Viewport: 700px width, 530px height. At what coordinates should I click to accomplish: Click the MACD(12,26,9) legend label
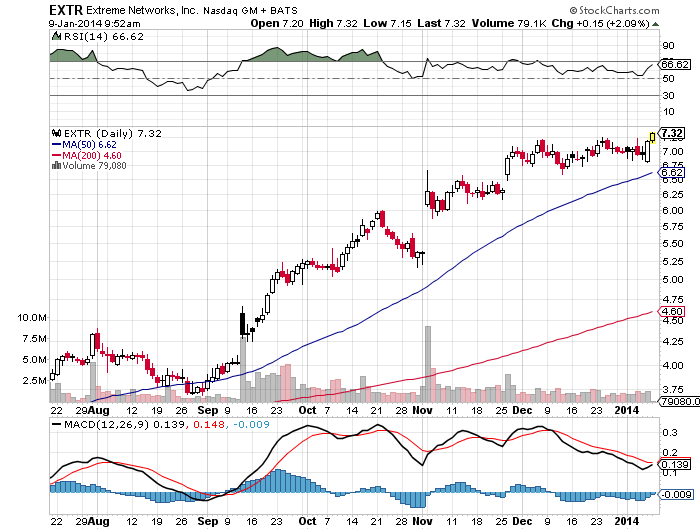tap(106, 424)
